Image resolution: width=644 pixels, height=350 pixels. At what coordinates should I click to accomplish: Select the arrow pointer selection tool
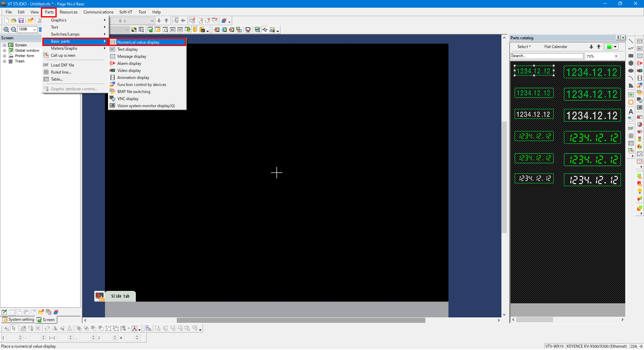[x=14, y=328]
